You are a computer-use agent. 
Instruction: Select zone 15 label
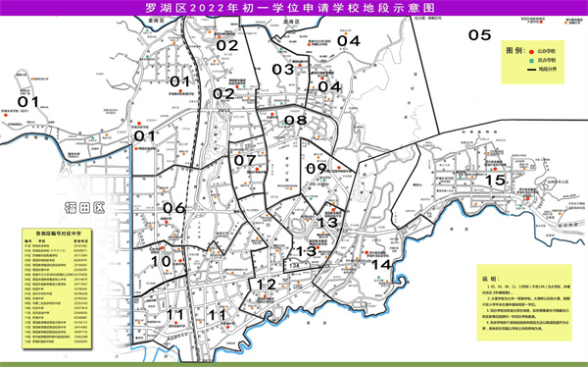point(495,181)
